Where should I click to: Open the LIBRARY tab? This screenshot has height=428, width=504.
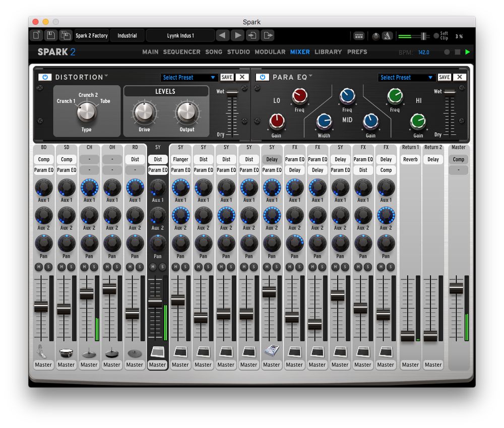click(x=328, y=52)
